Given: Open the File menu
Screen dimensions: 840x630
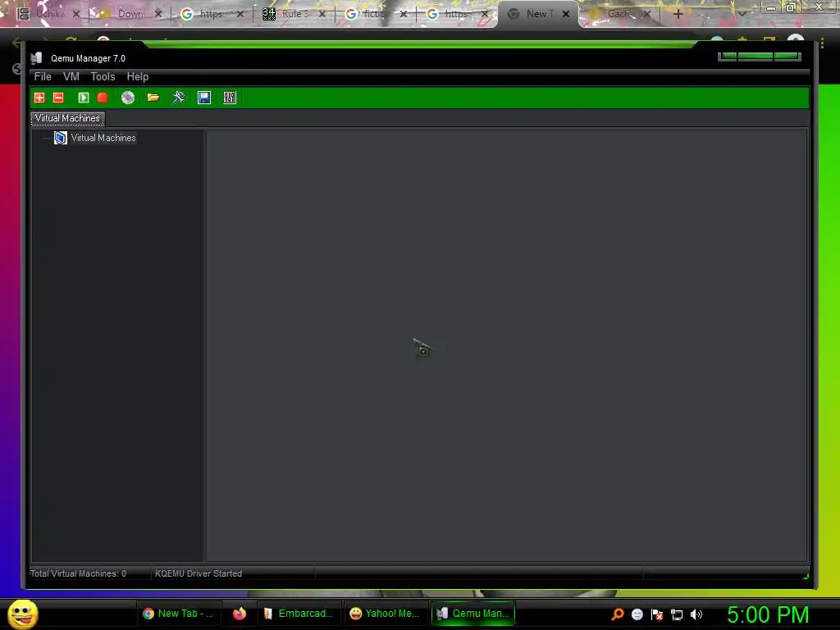Looking at the screenshot, I should click(x=43, y=76).
